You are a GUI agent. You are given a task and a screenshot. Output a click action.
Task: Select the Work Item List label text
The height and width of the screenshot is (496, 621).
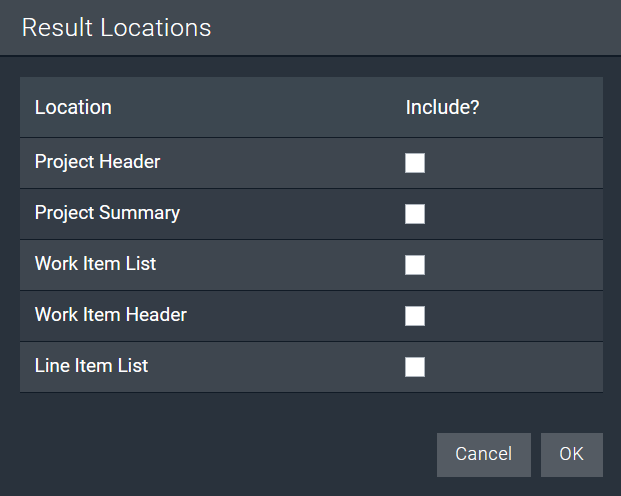pyautogui.click(x=95, y=264)
